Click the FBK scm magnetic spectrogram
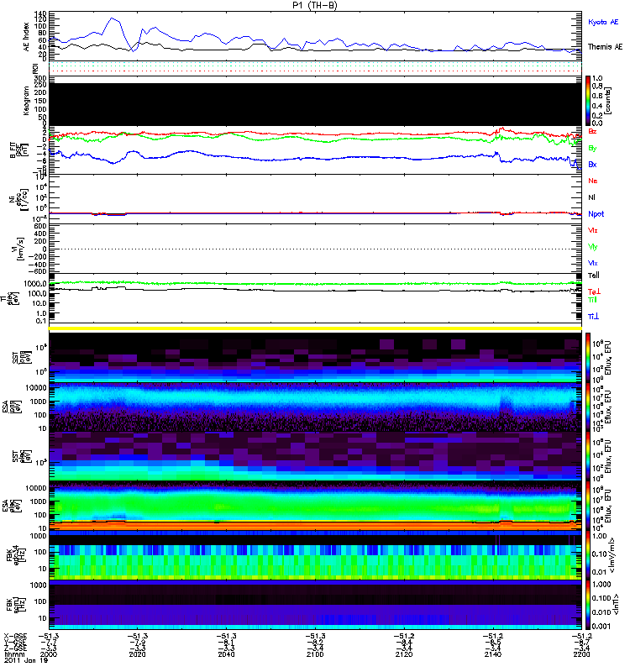630x672 pixels. click(315, 605)
